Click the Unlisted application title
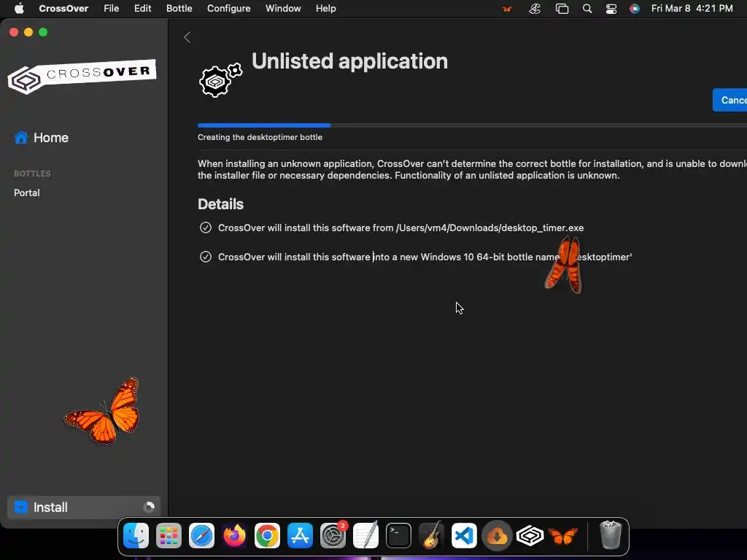Image resolution: width=747 pixels, height=560 pixels. click(349, 61)
